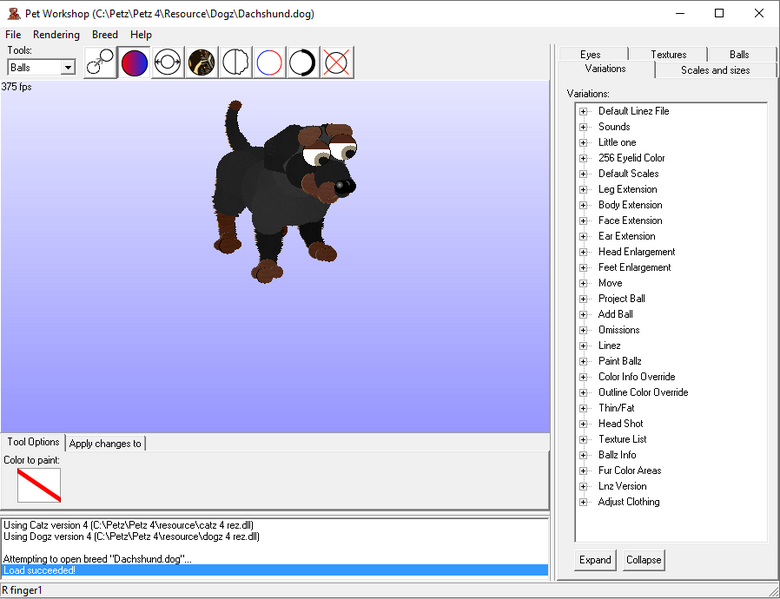Select the Move tree item
Viewport: 780px width, 599px height.
point(610,283)
